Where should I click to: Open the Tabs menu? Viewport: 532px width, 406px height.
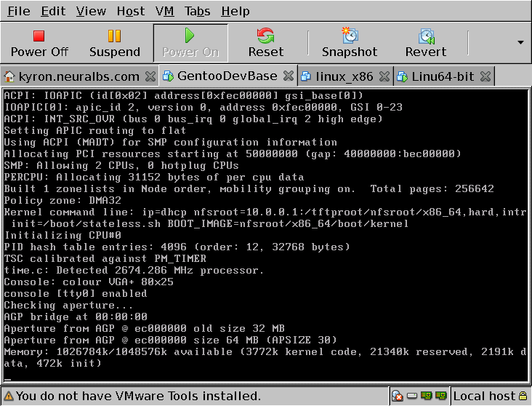198,12
